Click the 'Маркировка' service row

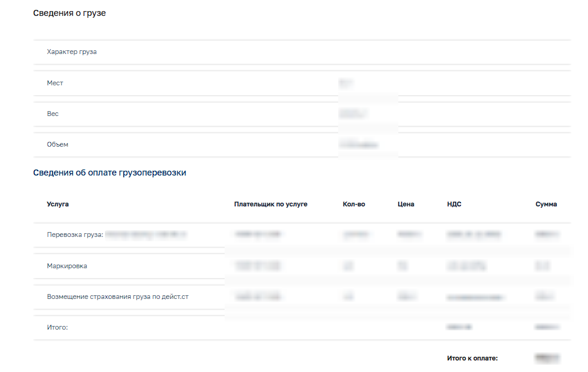[67, 266]
